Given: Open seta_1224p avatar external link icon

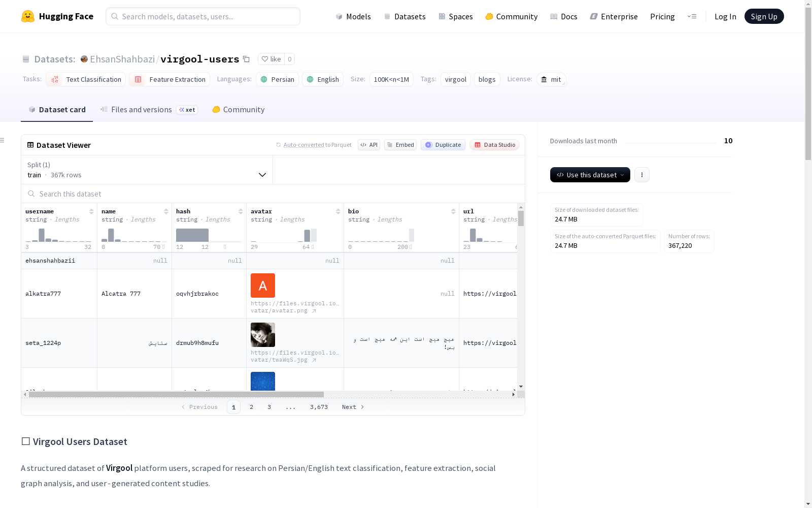Looking at the screenshot, I should pyautogui.click(x=314, y=360).
